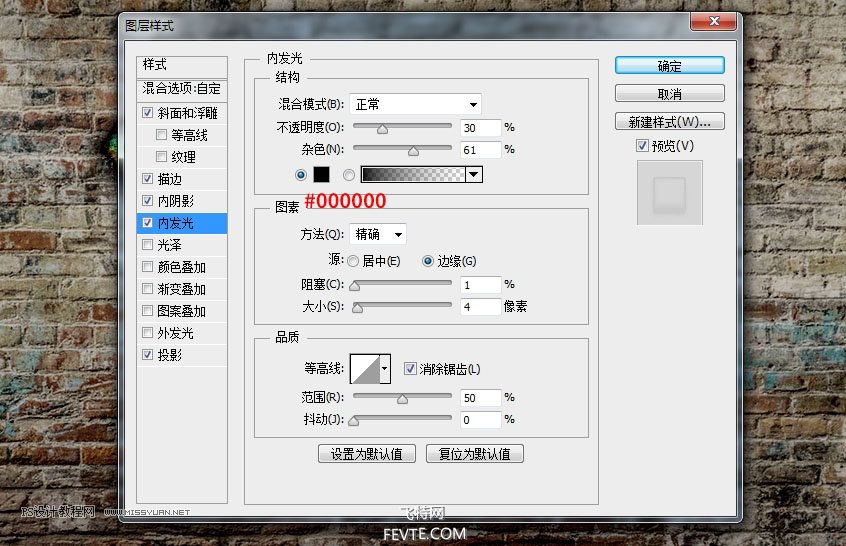Toggle the 斜面和浮雕 checkbox
Viewport: 846px width, 546px height.
(147, 113)
